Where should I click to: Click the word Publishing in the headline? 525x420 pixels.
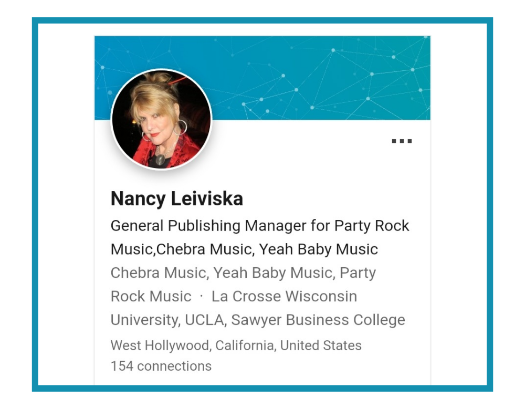point(204,226)
